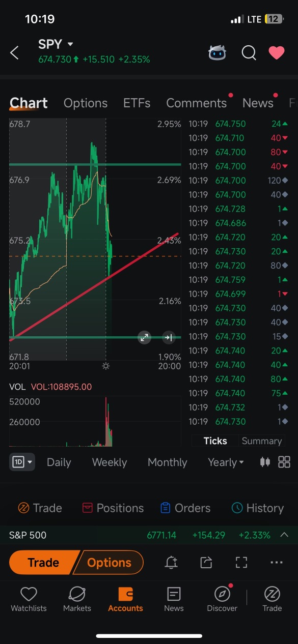Expand the Yearly timeframe dropdown
The width and height of the screenshot is (298, 644).
click(x=226, y=462)
